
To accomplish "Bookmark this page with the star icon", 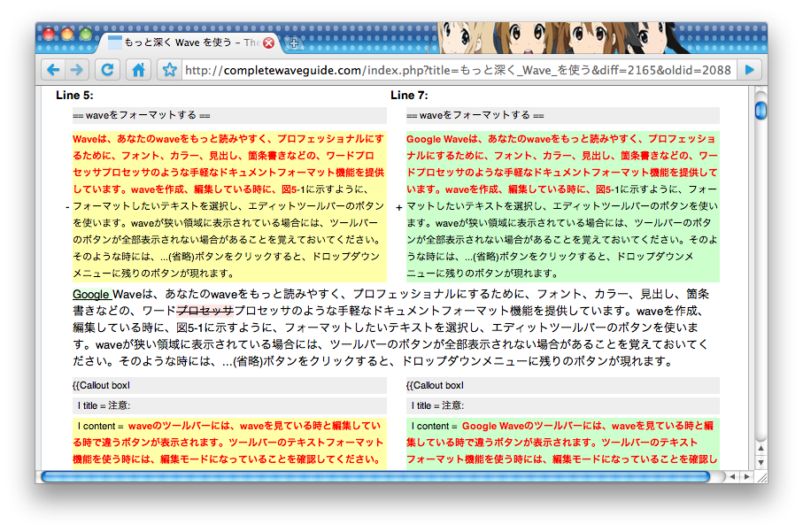I will [169, 70].
